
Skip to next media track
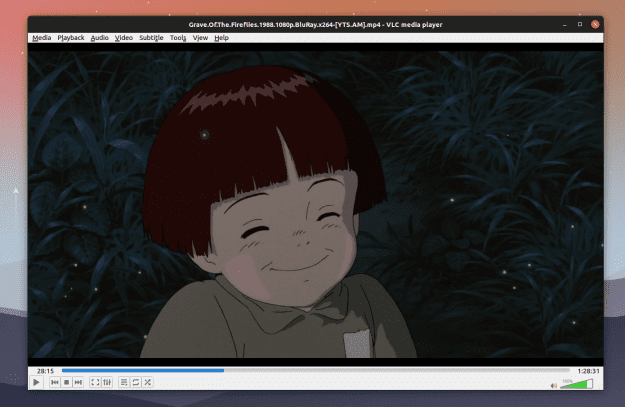[78, 382]
